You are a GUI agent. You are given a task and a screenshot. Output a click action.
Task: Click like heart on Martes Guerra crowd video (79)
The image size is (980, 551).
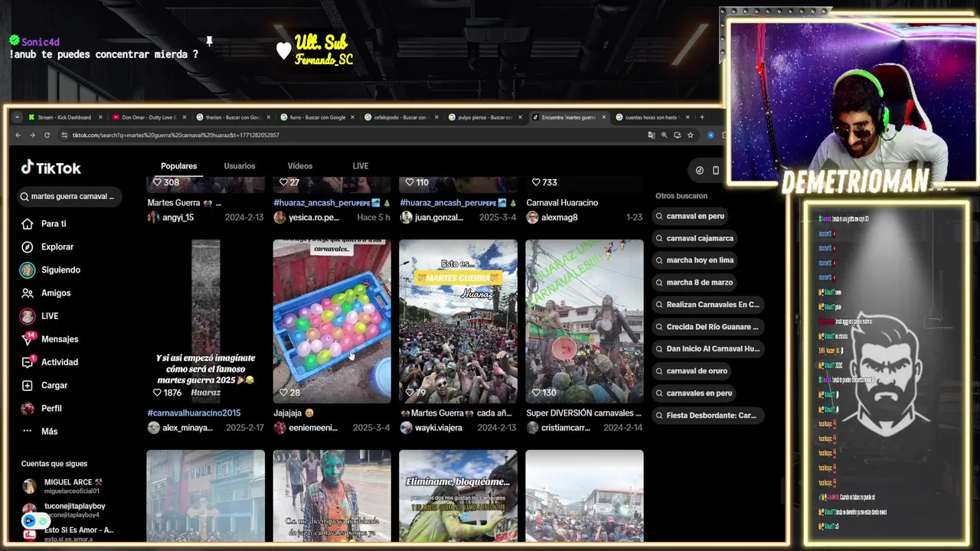[x=410, y=393]
